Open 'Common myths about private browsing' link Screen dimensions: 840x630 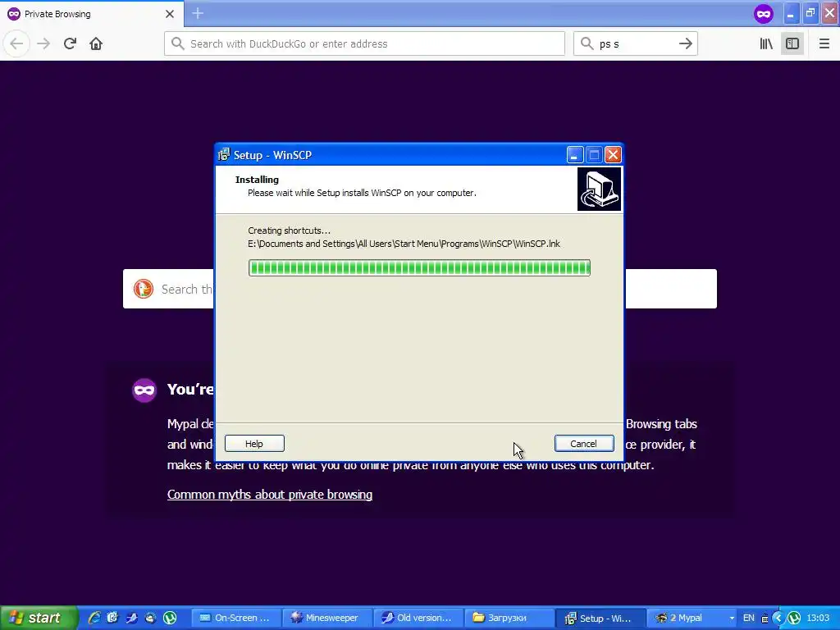click(269, 495)
